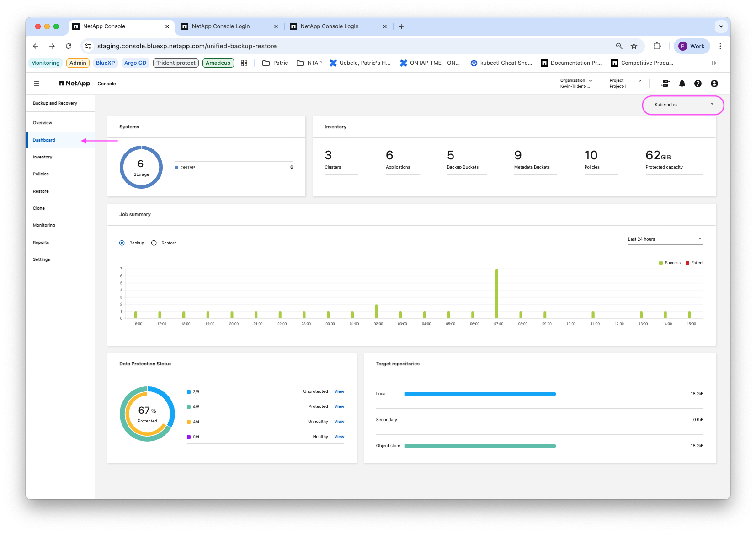Click the Local repository capacity bar
Viewport: 756px width, 533px height.
(480, 394)
